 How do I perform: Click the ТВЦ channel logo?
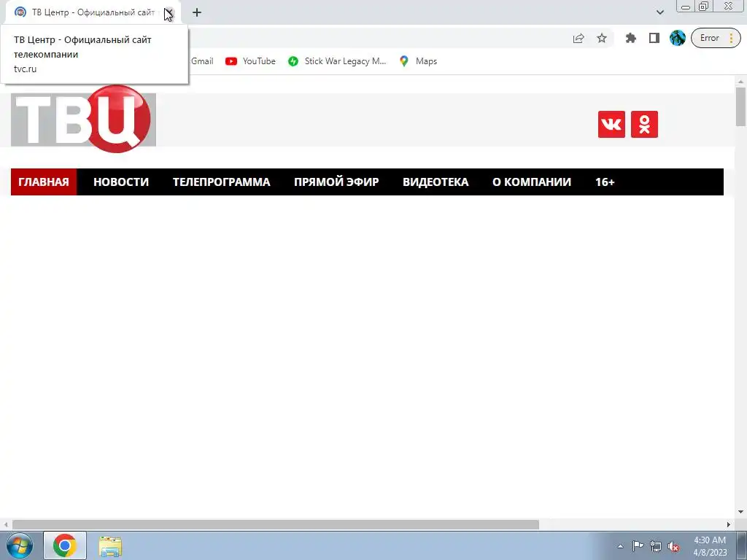[83, 119]
